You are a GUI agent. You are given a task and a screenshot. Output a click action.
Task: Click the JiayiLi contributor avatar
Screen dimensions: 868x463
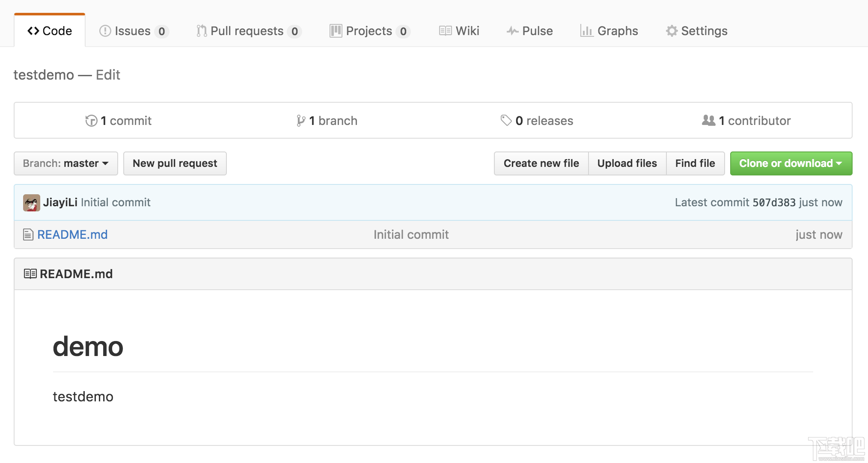click(x=31, y=202)
